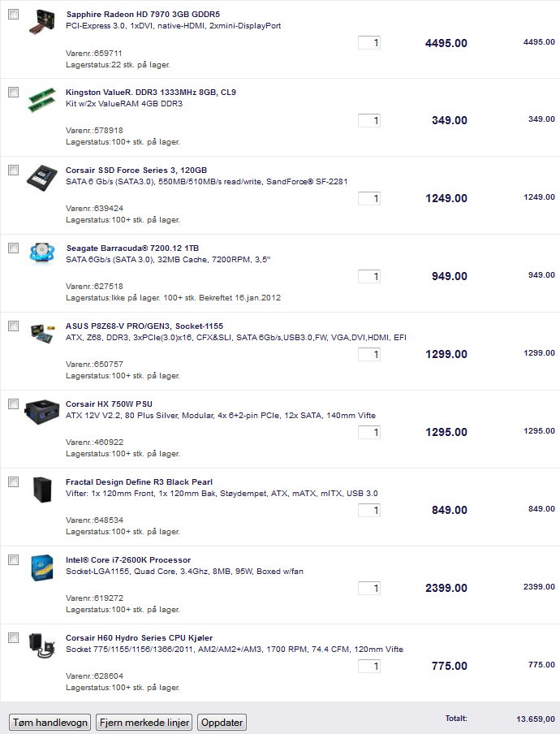The image size is (560, 734).
Task: Check the box for Sapphire Radeon HD 7970
Action: (x=14, y=15)
